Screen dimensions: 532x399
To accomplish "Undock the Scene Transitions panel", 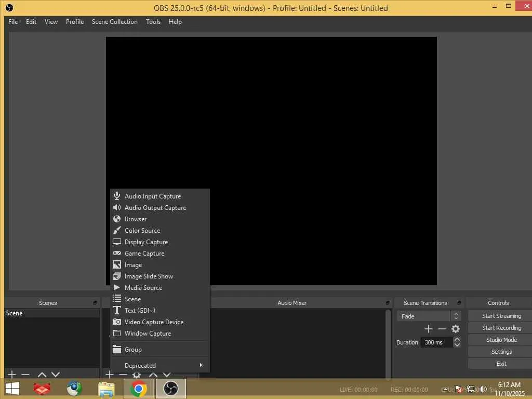I will tap(459, 303).
